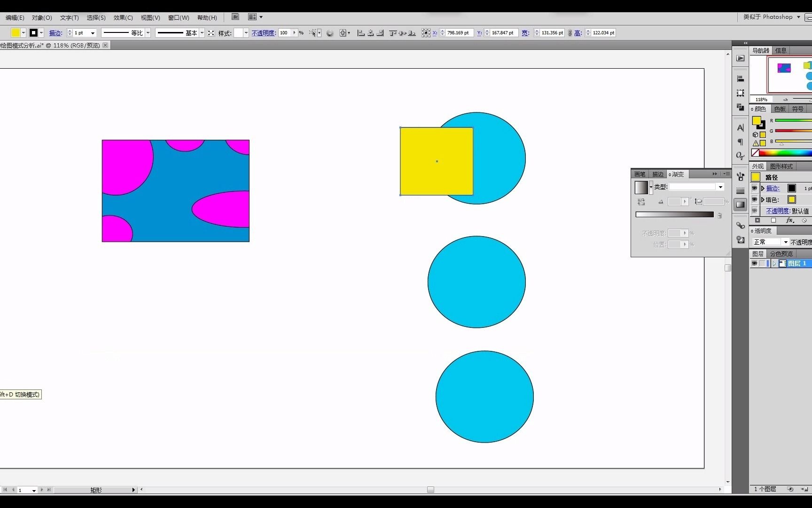812x508 pixels.
Task: Toggle visibility of 不透明度 appearance row
Action: tap(754, 211)
